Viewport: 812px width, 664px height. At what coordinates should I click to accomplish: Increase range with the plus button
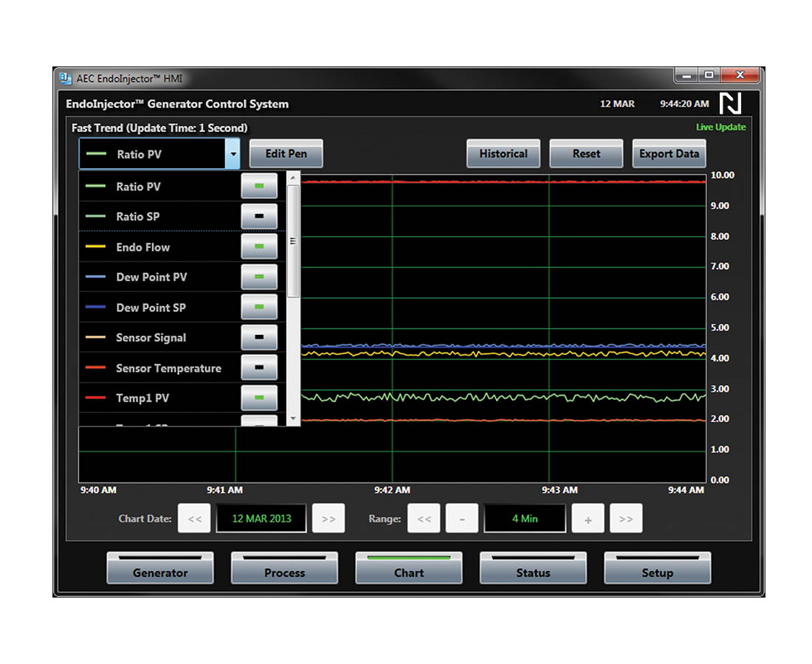coord(588,519)
